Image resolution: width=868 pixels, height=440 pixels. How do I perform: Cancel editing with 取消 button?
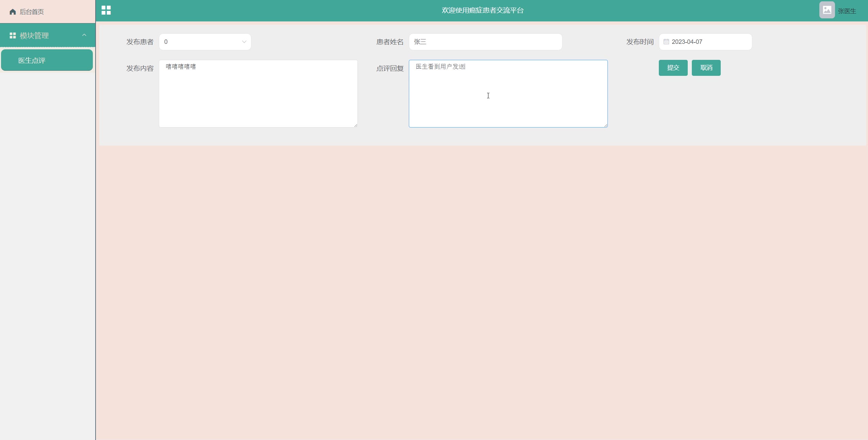coord(706,68)
